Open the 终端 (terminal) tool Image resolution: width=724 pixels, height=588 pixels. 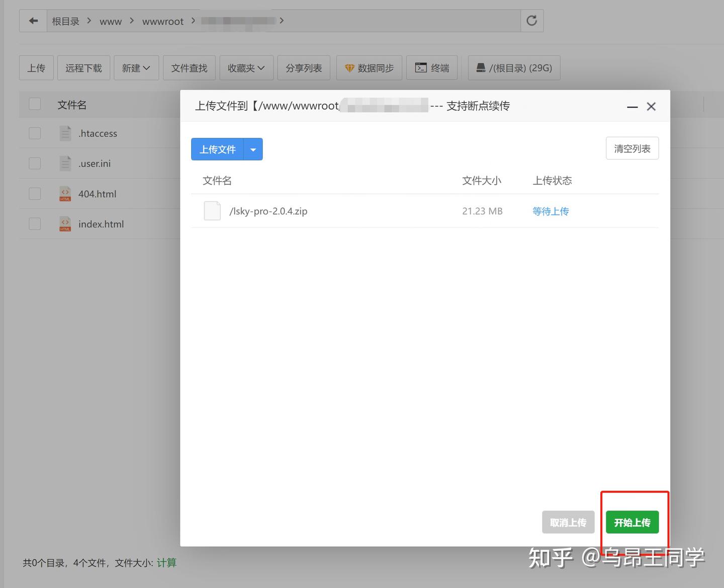[431, 67]
